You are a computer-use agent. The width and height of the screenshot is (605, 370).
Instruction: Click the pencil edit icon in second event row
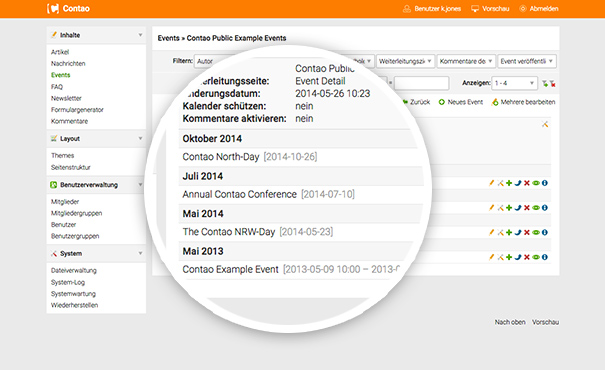click(491, 208)
